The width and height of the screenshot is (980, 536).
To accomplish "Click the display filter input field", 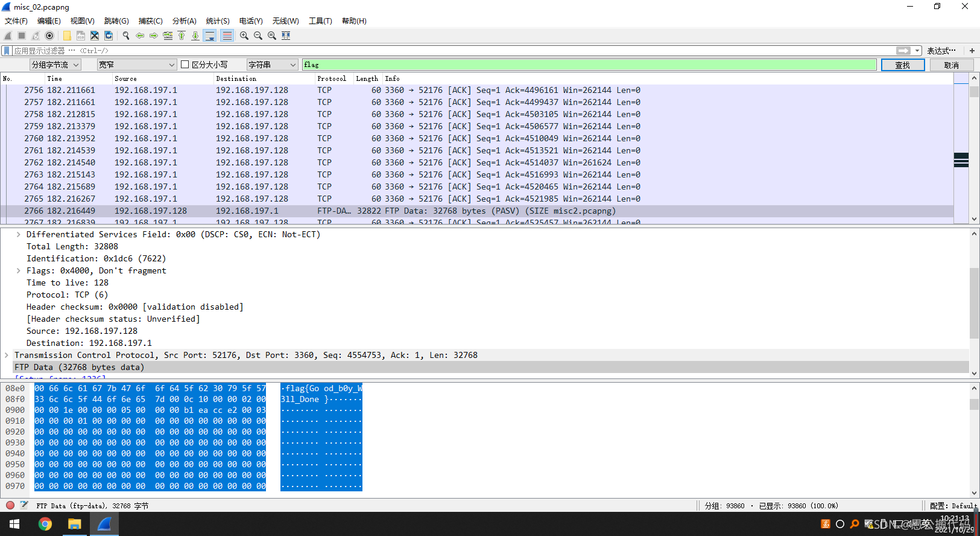I will click(452, 51).
